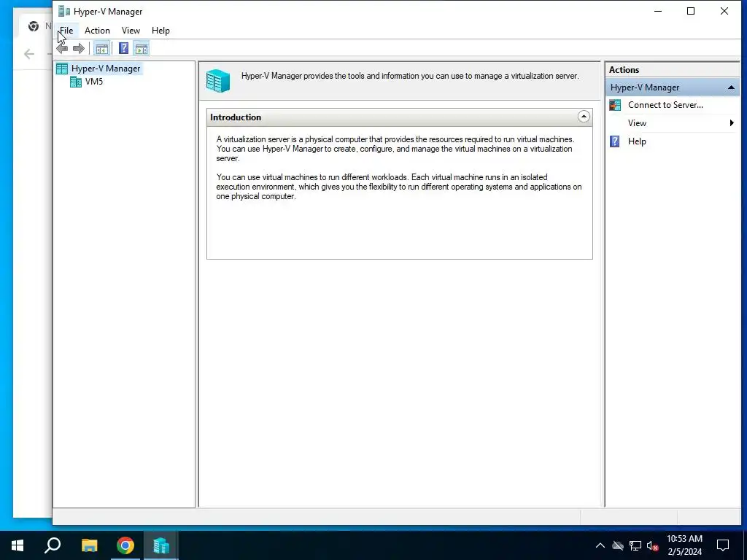Open the View menu

[131, 31]
